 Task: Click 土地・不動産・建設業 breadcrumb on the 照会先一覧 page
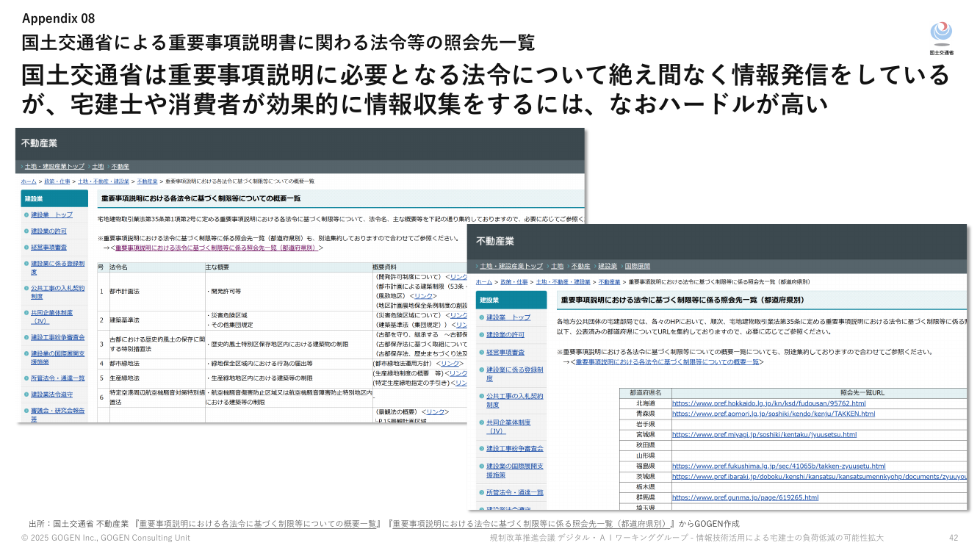[563, 281]
